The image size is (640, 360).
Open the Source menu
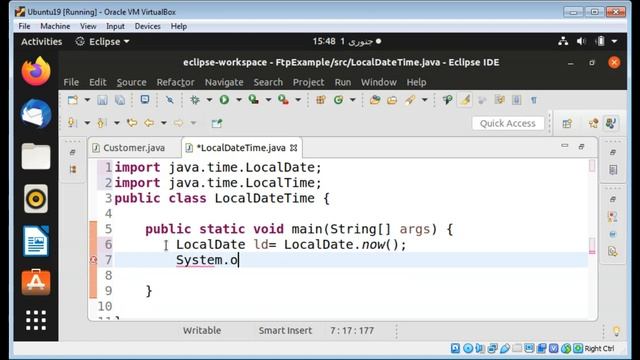[x=131, y=82]
